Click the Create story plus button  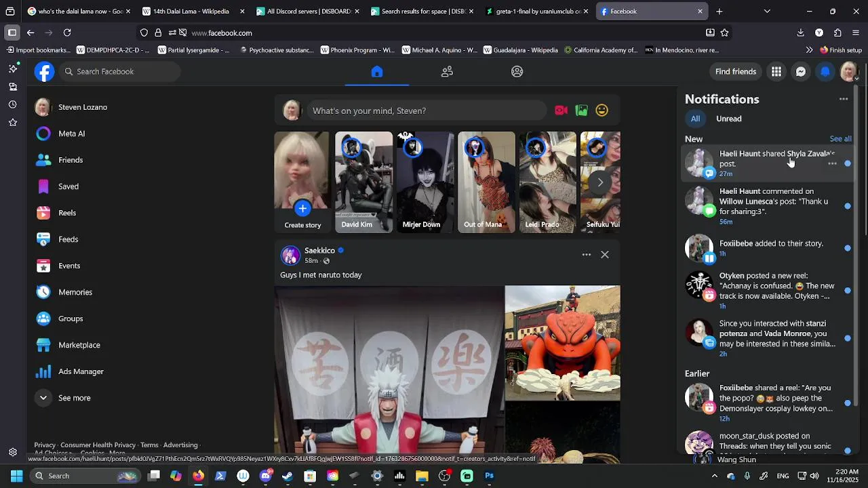(x=302, y=208)
